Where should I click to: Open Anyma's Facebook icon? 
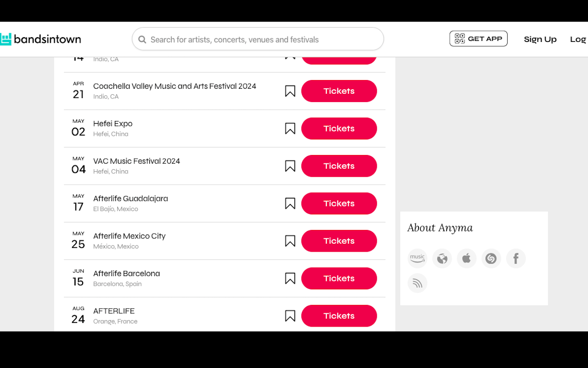(516, 259)
